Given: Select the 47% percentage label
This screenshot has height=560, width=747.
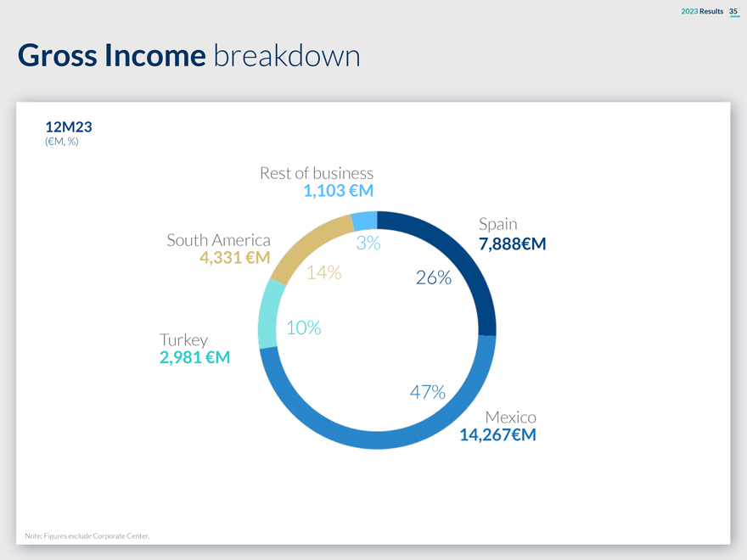Looking at the screenshot, I should click(428, 392).
